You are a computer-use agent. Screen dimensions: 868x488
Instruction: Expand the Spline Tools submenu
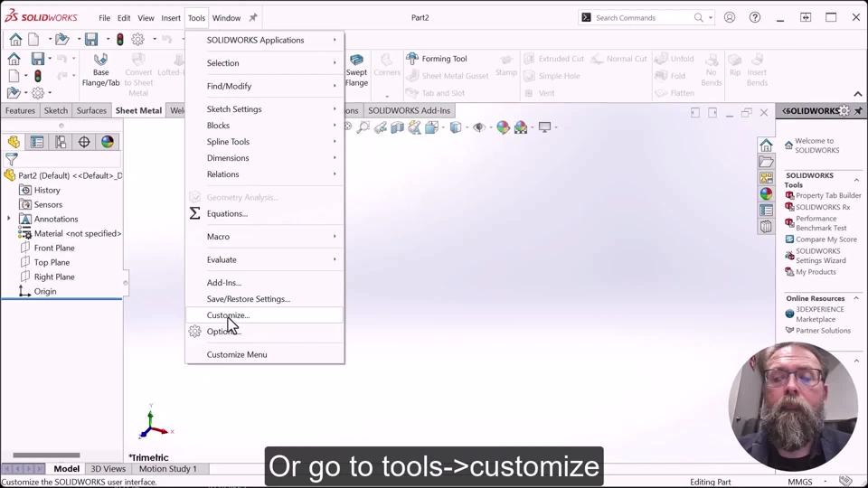coord(264,142)
